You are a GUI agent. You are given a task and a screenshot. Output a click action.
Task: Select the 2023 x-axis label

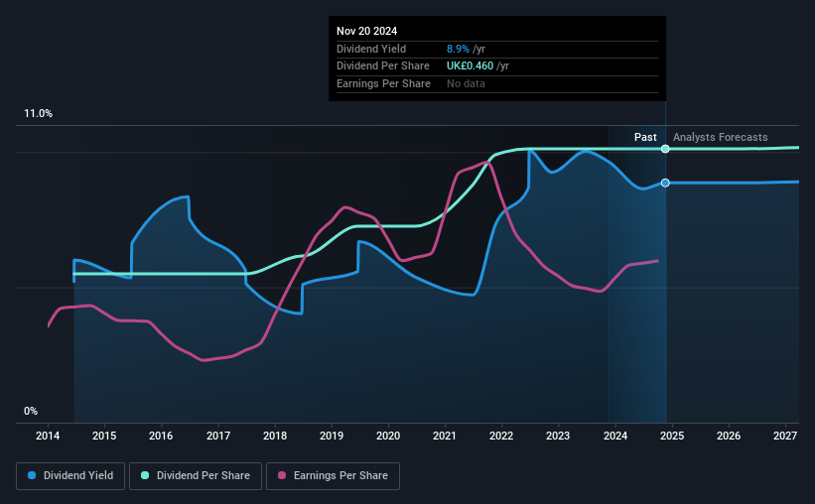tap(558, 436)
